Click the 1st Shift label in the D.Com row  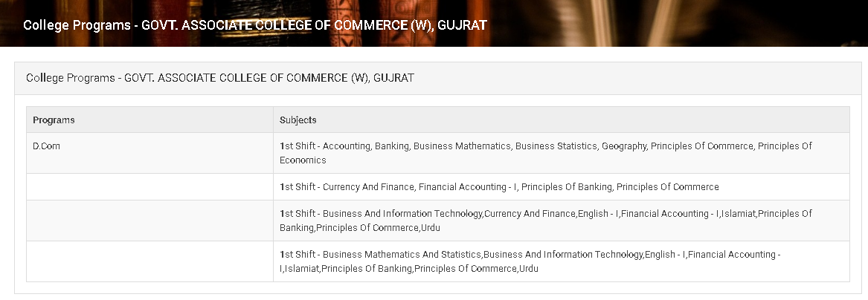tap(298, 146)
